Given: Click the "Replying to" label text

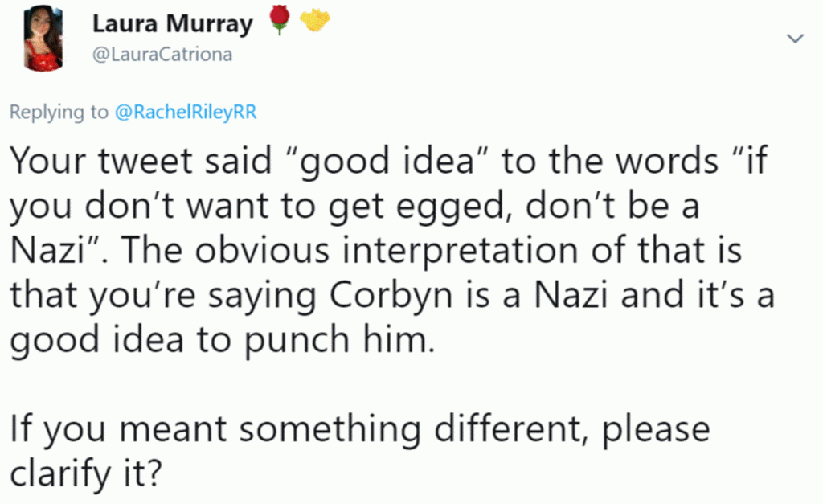Looking at the screenshot, I should pyautogui.click(x=58, y=113).
